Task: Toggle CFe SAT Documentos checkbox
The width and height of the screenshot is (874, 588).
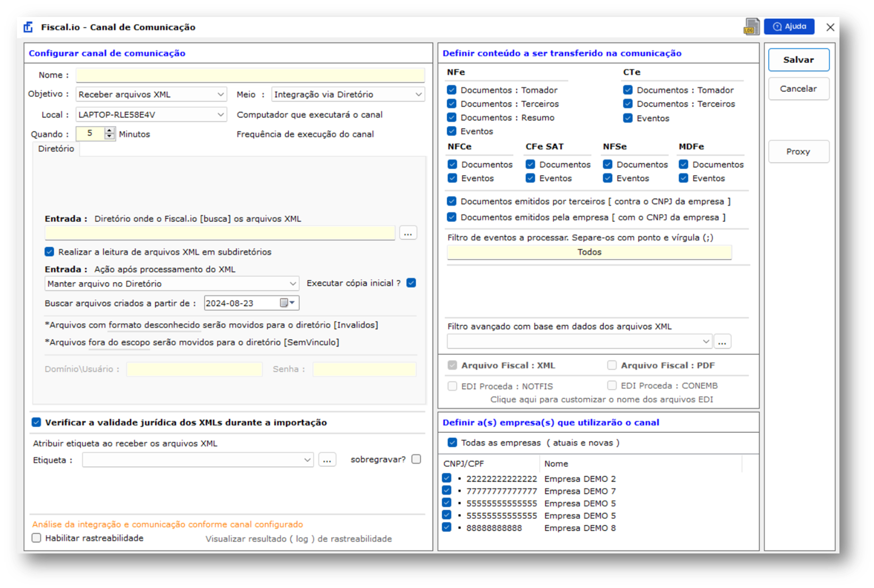Action: coord(530,164)
